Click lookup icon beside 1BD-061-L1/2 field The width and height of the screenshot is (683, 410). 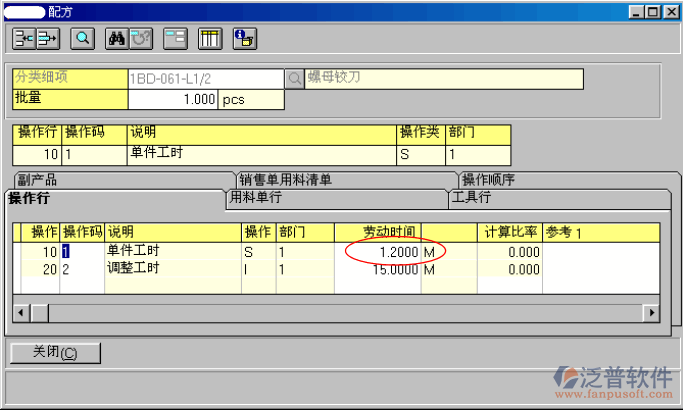pyautogui.click(x=295, y=77)
